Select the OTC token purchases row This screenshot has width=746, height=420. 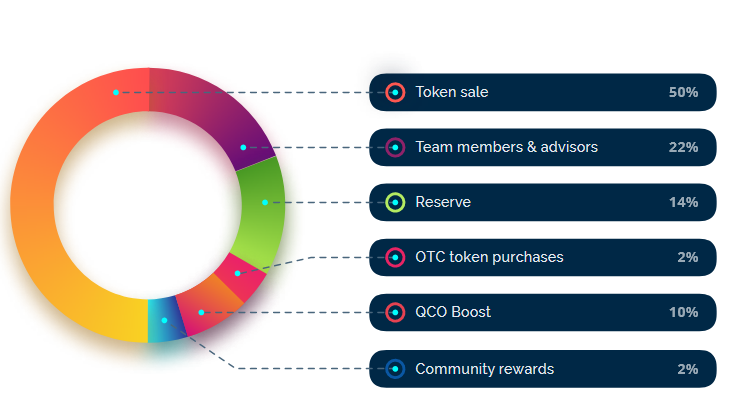[x=543, y=258]
